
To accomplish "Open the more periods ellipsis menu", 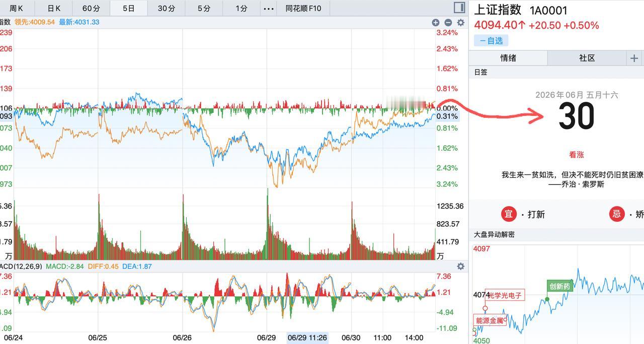I will (269, 8).
